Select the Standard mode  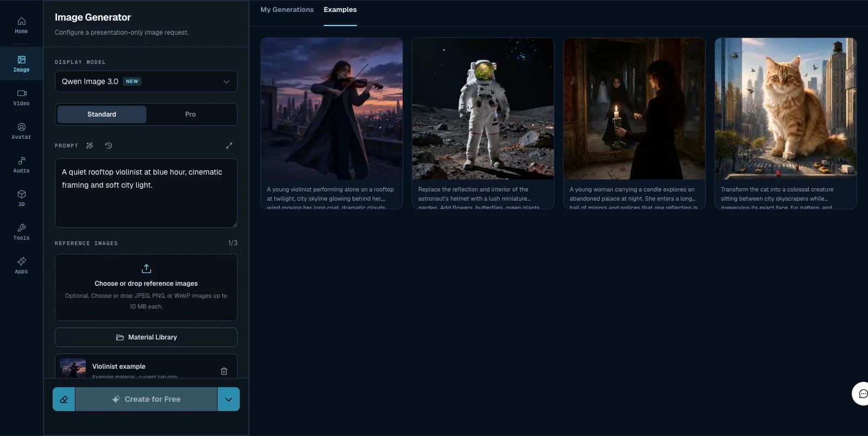pos(101,114)
